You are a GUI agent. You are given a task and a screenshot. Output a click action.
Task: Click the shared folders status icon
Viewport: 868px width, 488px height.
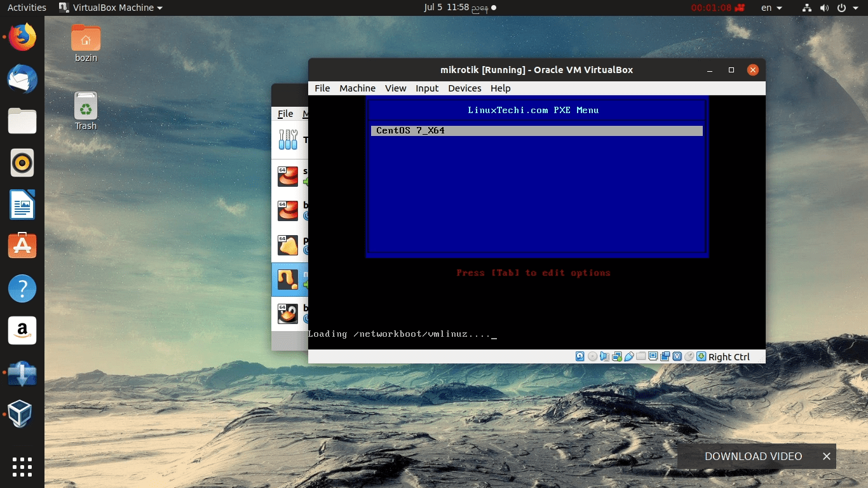point(641,356)
